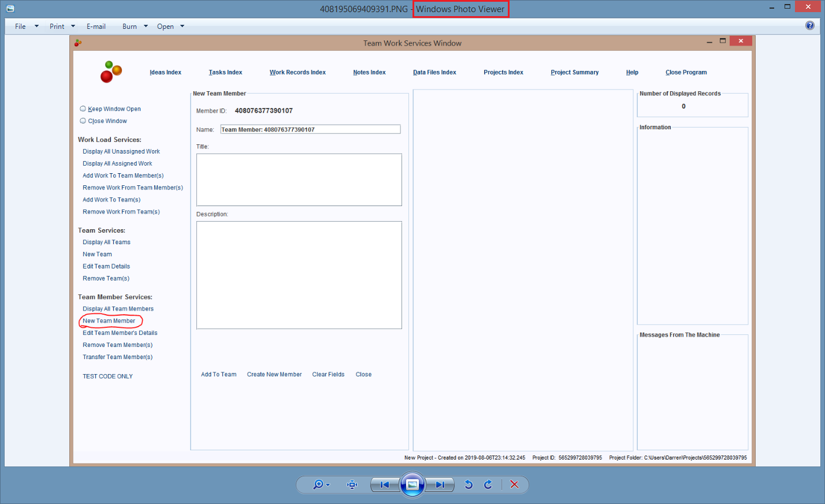This screenshot has height=504, width=825.
Task: Select Close Window radio button
Action: (x=83, y=121)
